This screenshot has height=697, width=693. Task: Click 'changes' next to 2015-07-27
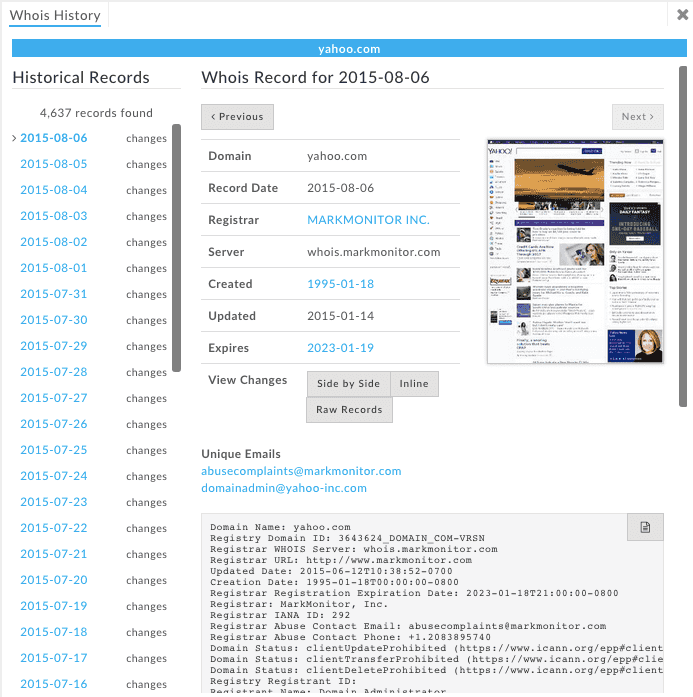coord(146,399)
